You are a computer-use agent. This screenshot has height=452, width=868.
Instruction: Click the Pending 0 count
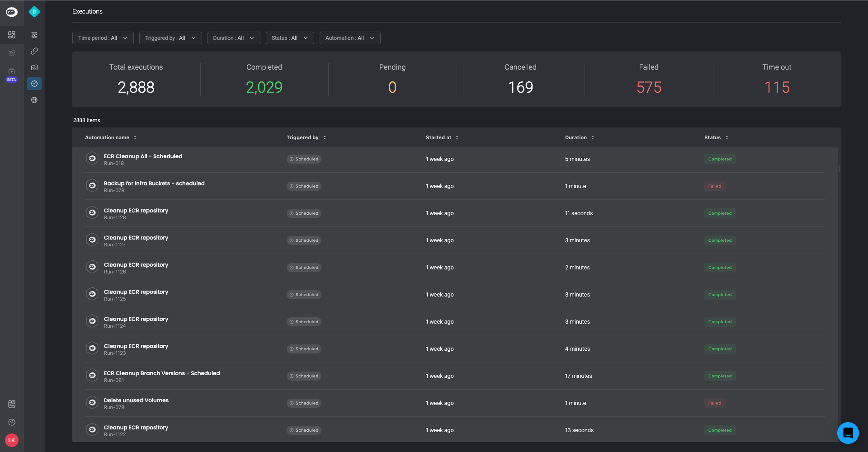pyautogui.click(x=392, y=87)
